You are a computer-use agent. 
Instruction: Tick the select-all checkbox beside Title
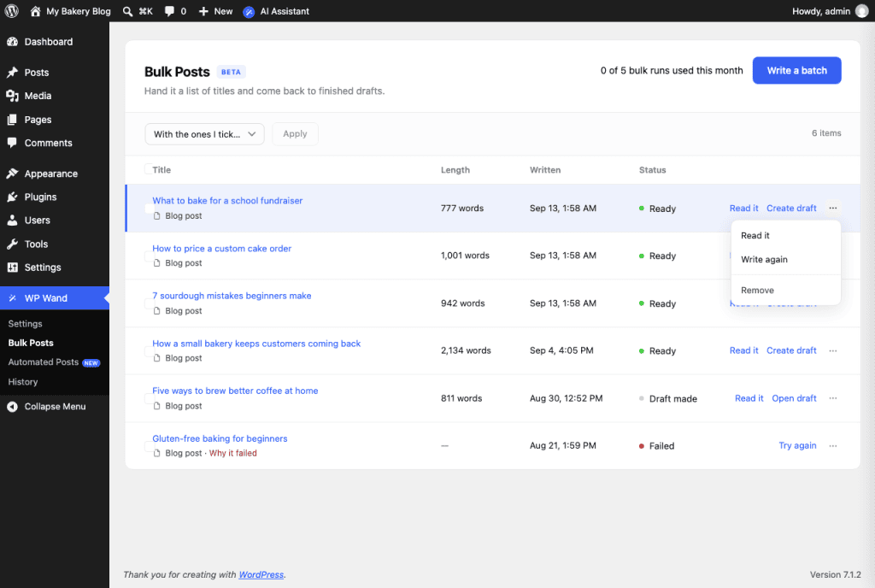(x=149, y=169)
